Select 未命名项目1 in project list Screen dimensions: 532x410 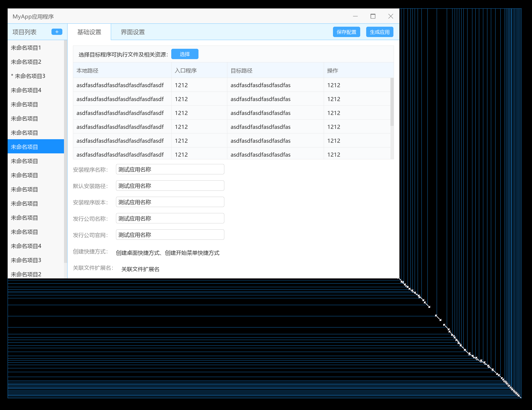coord(26,48)
